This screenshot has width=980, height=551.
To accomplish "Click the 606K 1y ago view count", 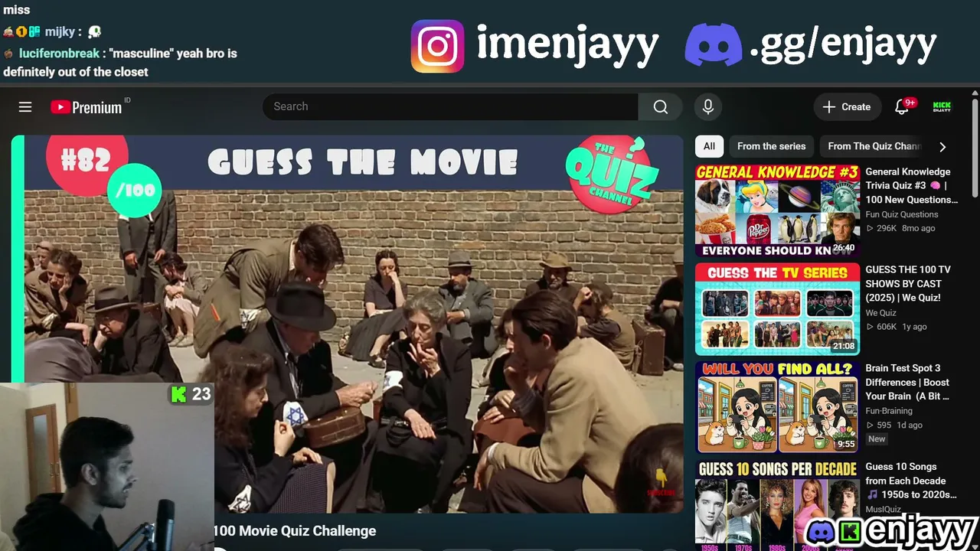I will tap(897, 326).
